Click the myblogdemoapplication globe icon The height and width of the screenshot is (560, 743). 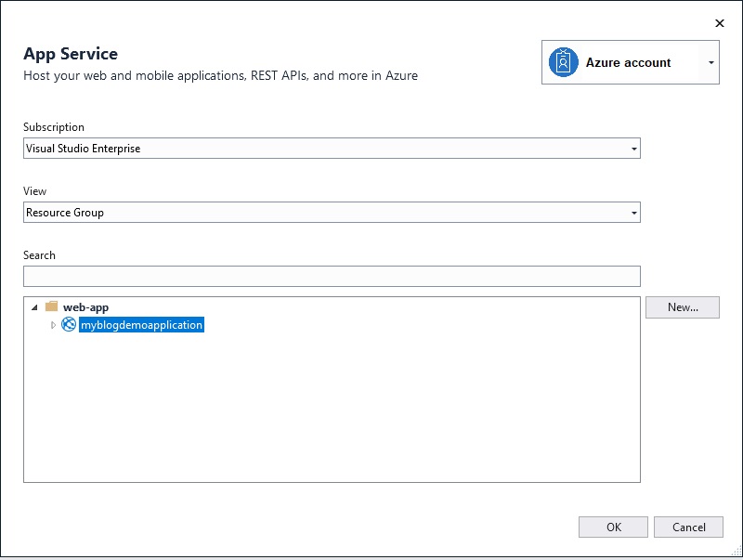[69, 324]
